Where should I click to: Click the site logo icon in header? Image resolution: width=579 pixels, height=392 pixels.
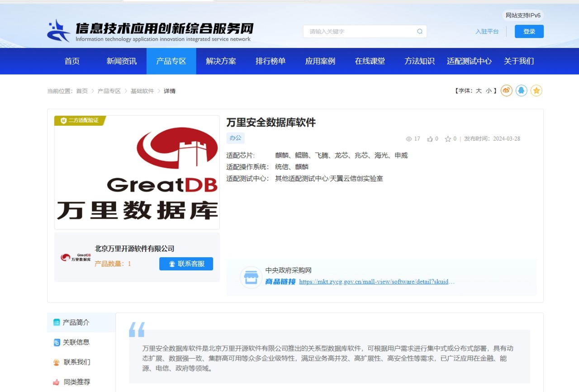pyautogui.click(x=59, y=31)
